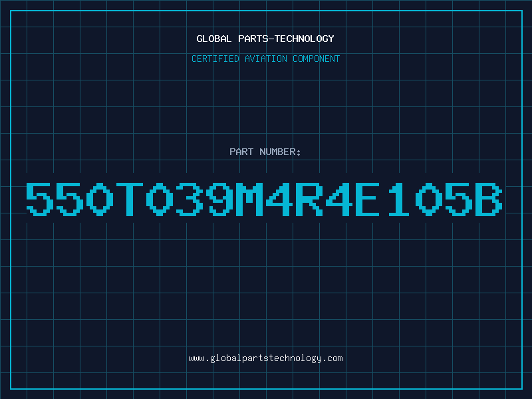Click the digit 3 in the part number

(190, 199)
